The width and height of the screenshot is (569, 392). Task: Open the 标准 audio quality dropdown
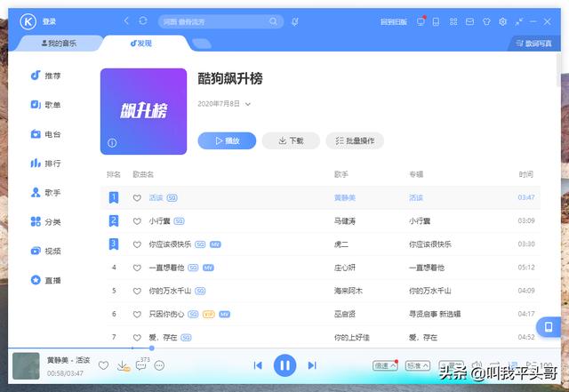click(x=417, y=365)
